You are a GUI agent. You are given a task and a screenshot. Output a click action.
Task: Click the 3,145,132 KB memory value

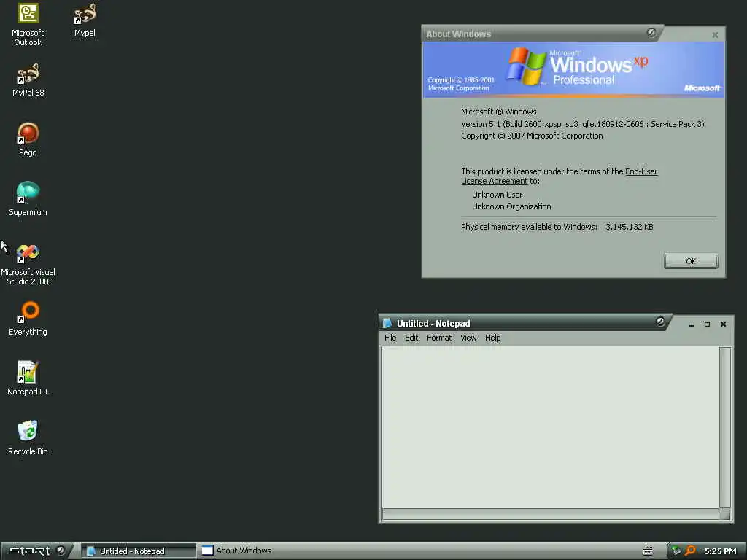(x=629, y=227)
